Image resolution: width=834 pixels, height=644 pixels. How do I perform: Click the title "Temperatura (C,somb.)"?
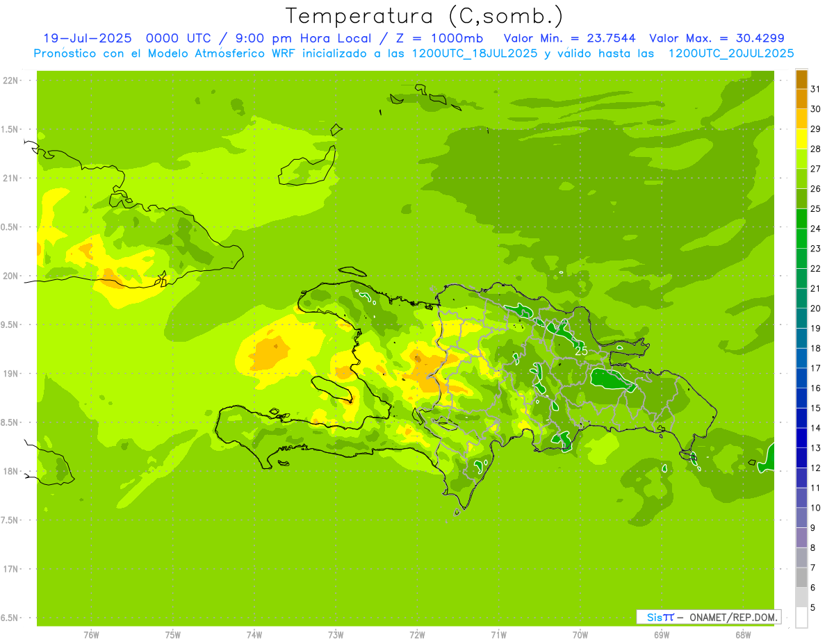click(x=425, y=16)
